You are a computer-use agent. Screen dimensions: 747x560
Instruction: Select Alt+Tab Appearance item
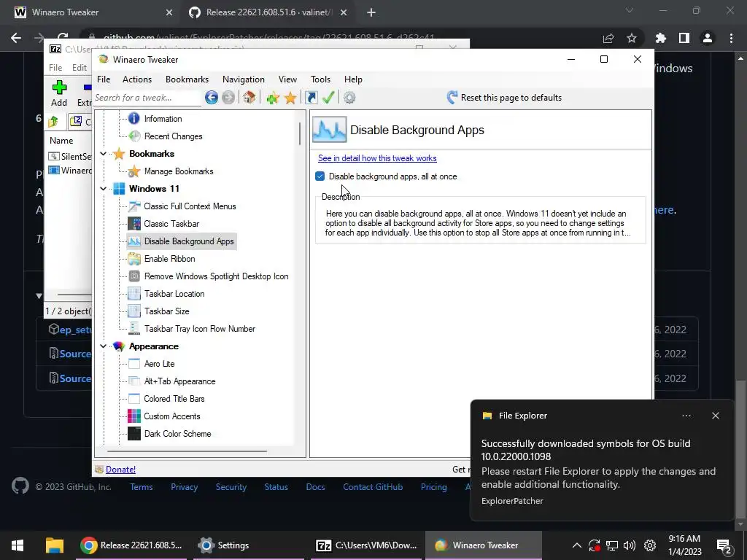(x=179, y=381)
